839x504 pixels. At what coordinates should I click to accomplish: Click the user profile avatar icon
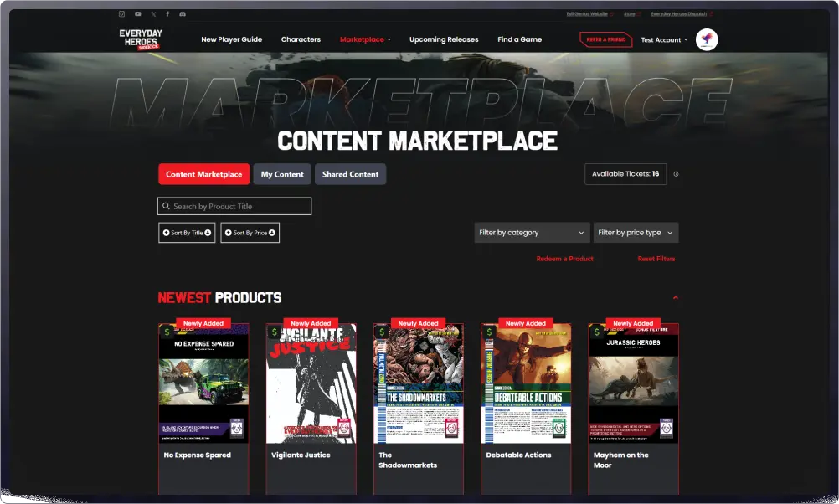[707, 39]
